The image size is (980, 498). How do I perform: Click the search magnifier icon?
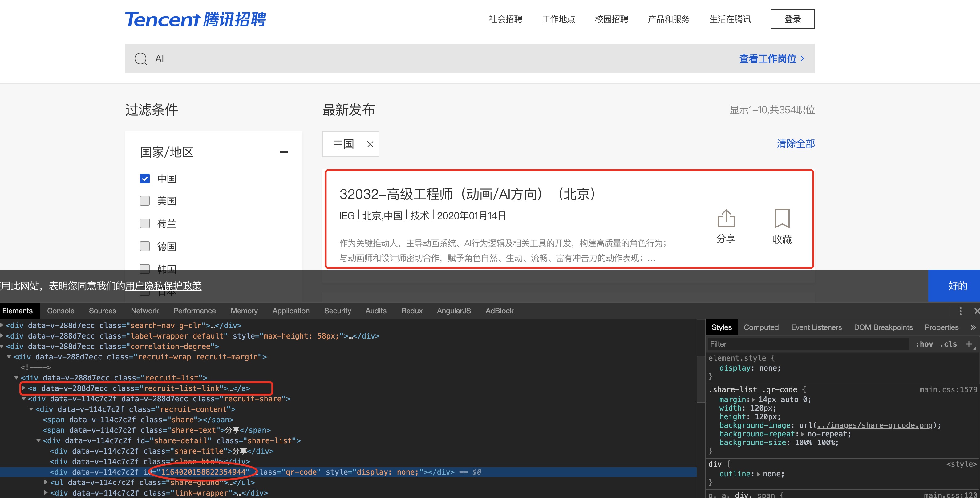coord(140,59)
